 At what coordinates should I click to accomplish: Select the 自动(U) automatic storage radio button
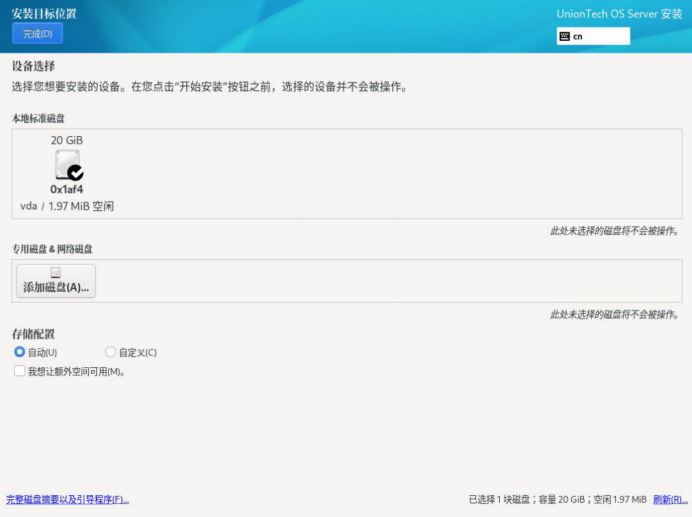point(19,352)
